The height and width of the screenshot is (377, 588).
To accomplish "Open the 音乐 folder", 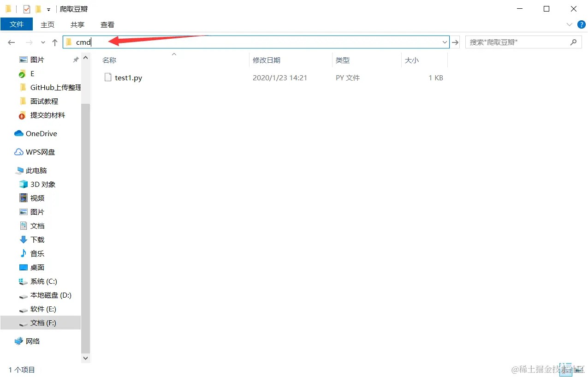I will point(37,254).
